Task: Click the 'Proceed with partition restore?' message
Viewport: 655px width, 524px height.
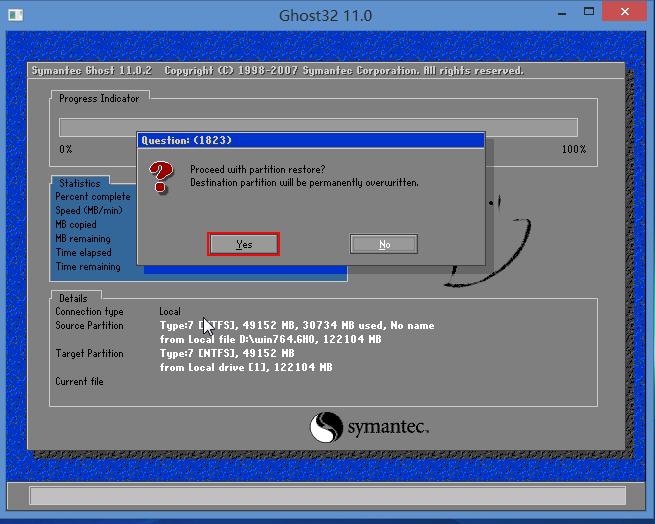Action: click(257, 169)
